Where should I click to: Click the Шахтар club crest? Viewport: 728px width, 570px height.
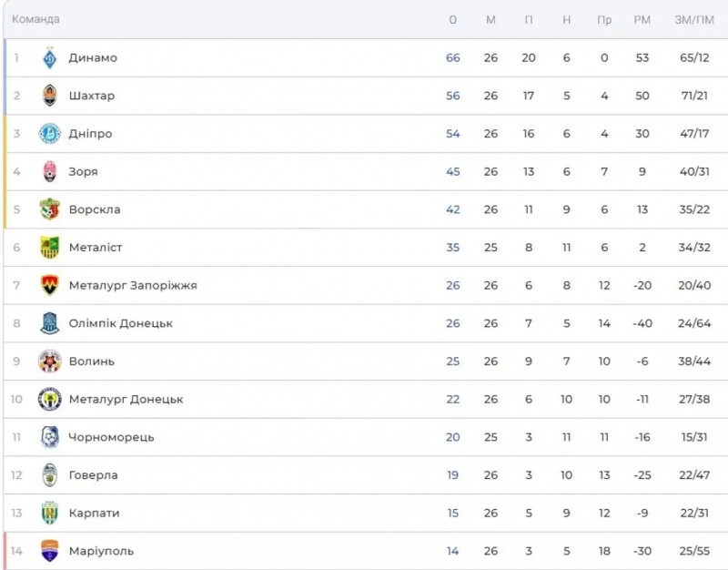[50, 96]
